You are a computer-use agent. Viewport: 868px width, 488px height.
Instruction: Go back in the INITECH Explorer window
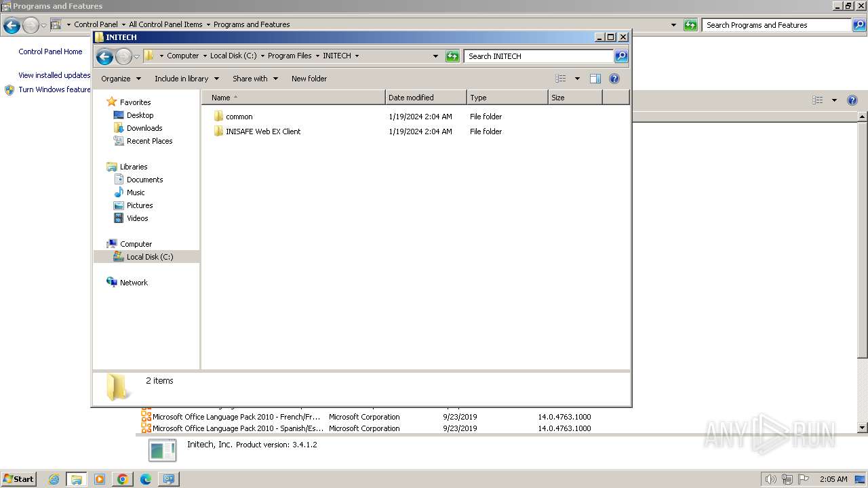point(104,56)
